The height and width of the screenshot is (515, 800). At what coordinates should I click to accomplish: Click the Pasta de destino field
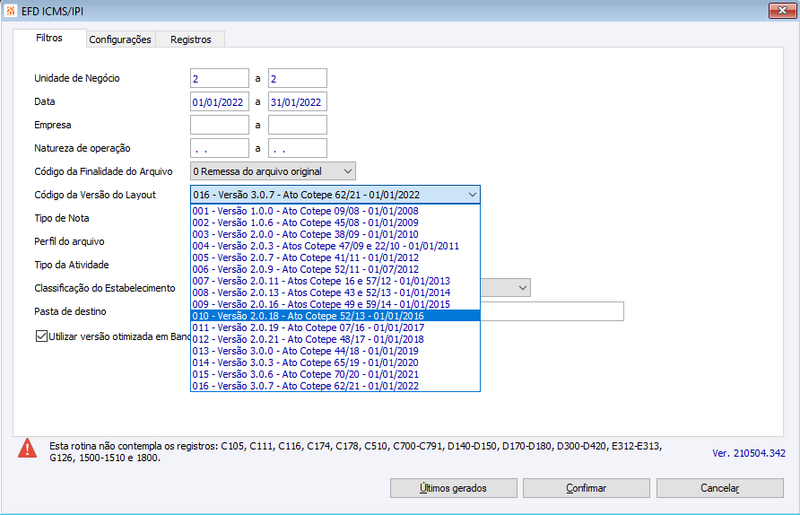point(552,311)
